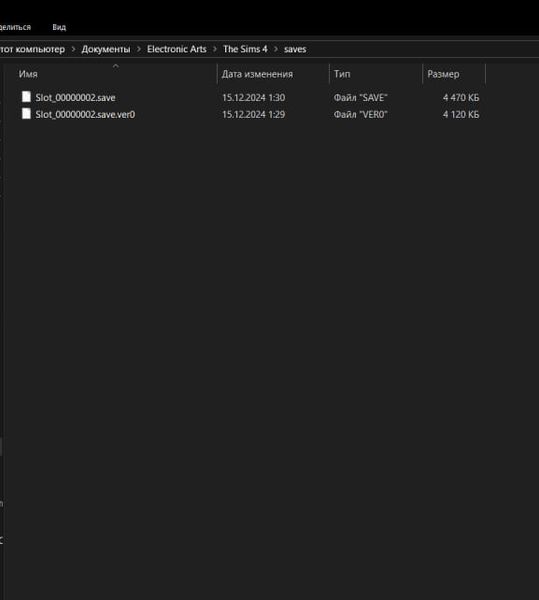Sort files by Имя column
Screen dimensions: 539x600
[x=28, y=74]
